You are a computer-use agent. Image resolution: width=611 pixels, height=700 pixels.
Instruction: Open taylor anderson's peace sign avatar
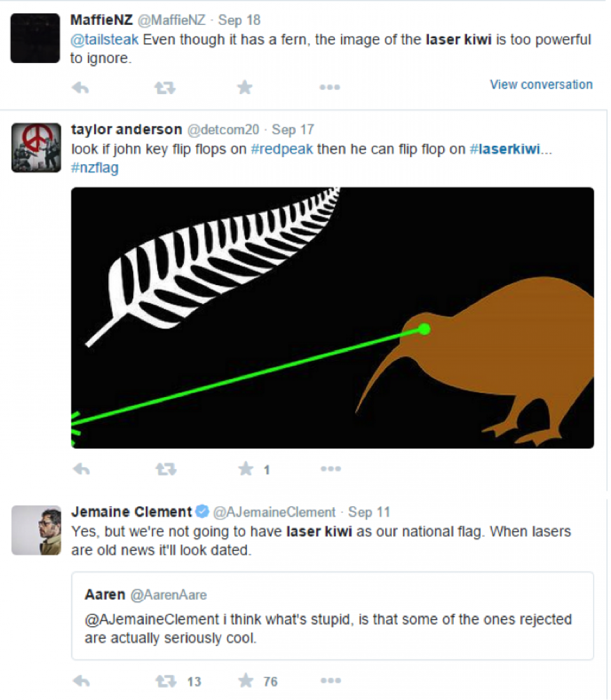click(35, 148)
